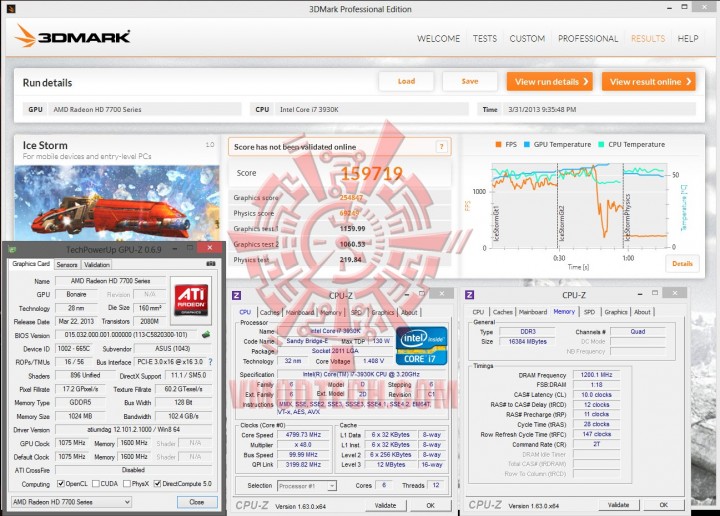Click OK in the right CPU-Z window
The width and height of the screenshot is (720, 516).
[x=664, y=505]
